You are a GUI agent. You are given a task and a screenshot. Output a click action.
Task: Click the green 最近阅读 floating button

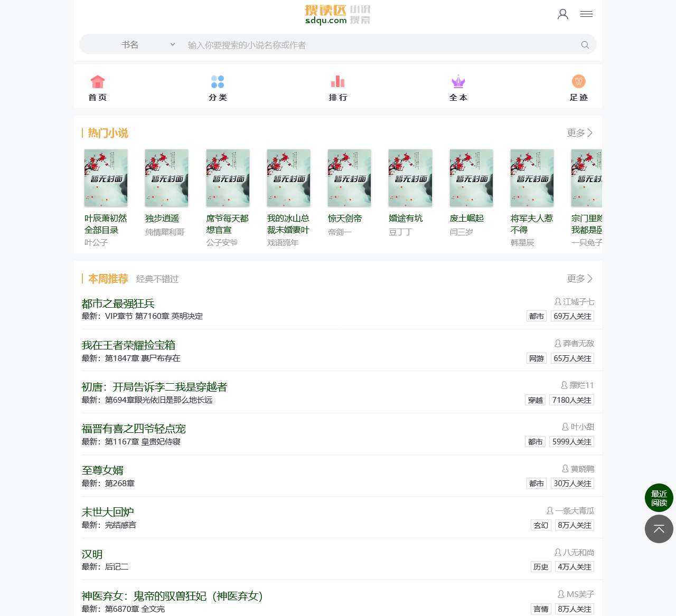pyautogui.click(x=659, y=498)
